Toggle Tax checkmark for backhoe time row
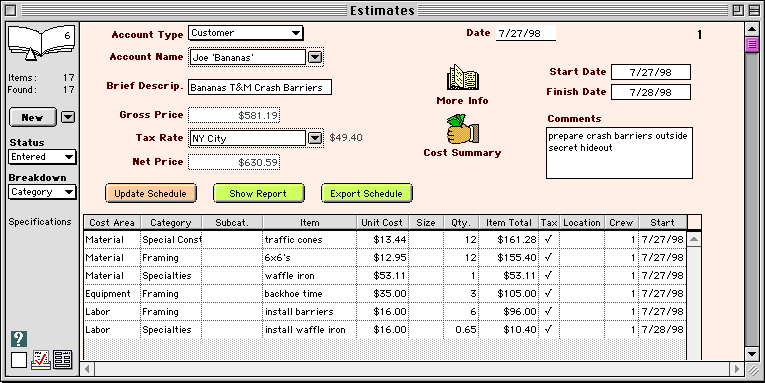 [x=548, y=294]
